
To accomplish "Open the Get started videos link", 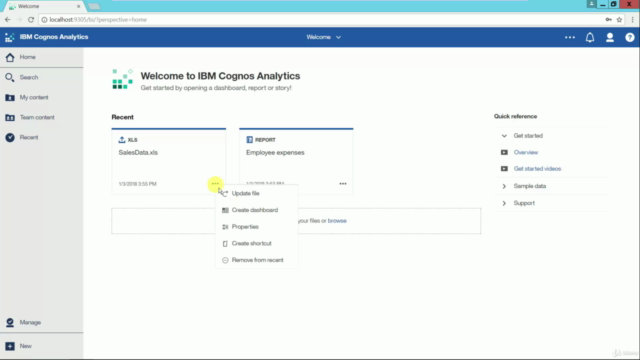I will pyautogui.click(x=537, y=169).
